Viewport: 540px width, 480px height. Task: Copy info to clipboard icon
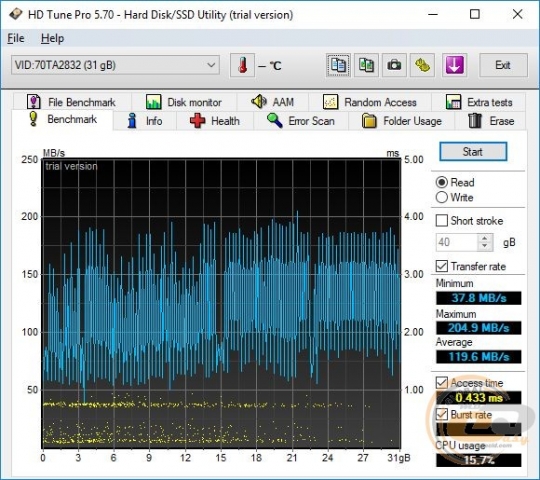point(338,65)
